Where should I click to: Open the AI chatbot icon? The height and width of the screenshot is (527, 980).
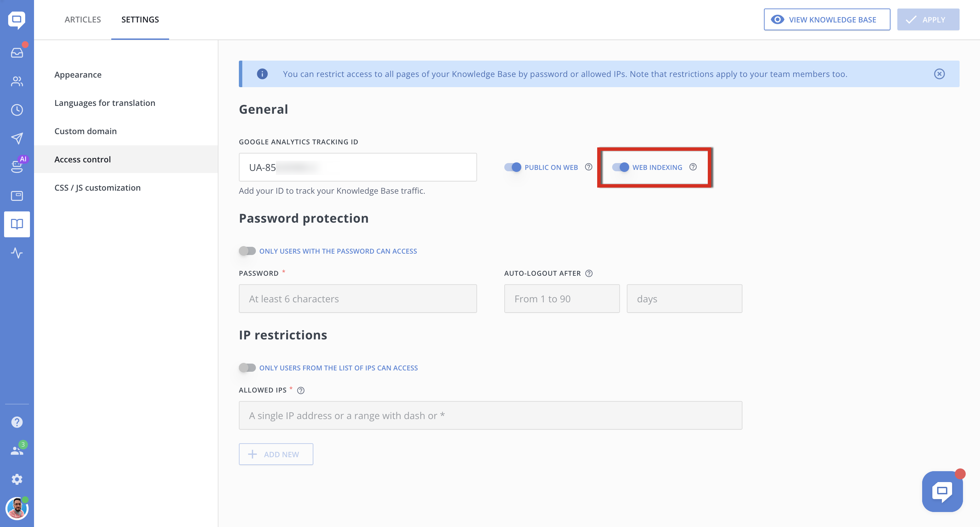(17, 166)
